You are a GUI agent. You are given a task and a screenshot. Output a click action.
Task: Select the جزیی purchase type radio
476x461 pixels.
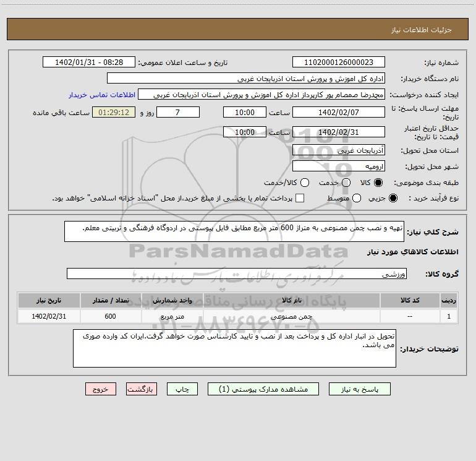coord(393,198)
